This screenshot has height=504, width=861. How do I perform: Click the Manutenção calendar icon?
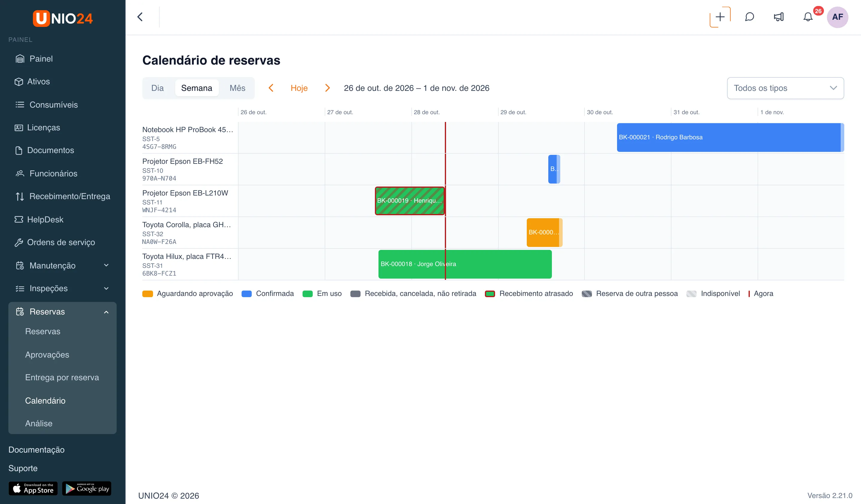pos(20,265)
